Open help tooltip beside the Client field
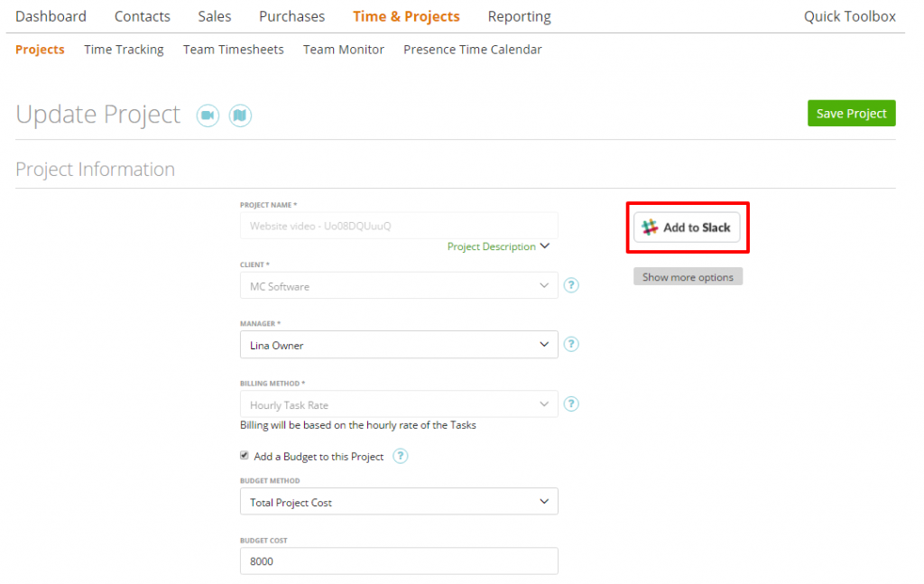Screen dimensions: 924x584 pyautogui.click(x=571, y=285)
